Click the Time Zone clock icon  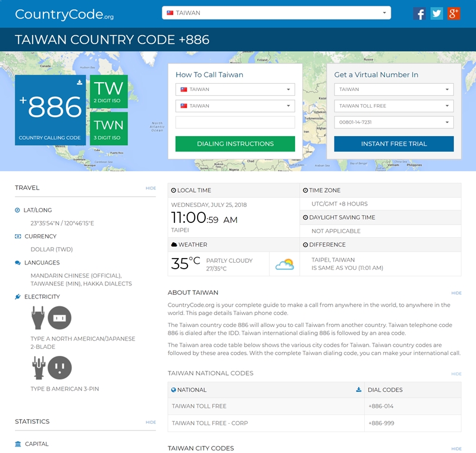[x=305, y=190]
